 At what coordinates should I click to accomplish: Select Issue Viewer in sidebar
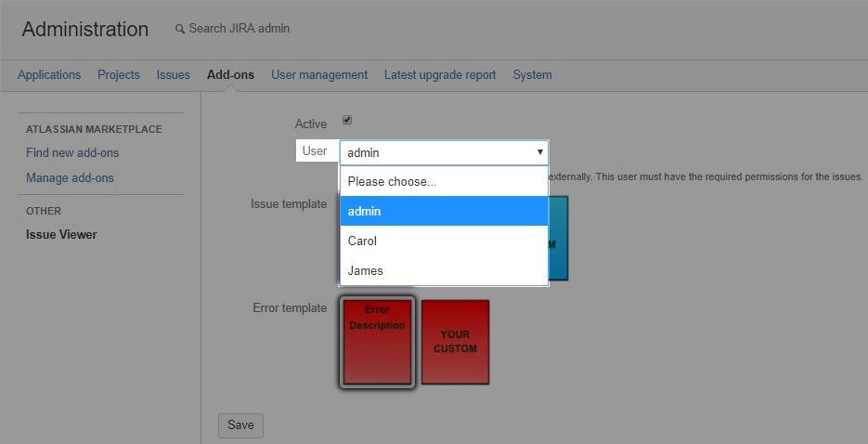61,234
